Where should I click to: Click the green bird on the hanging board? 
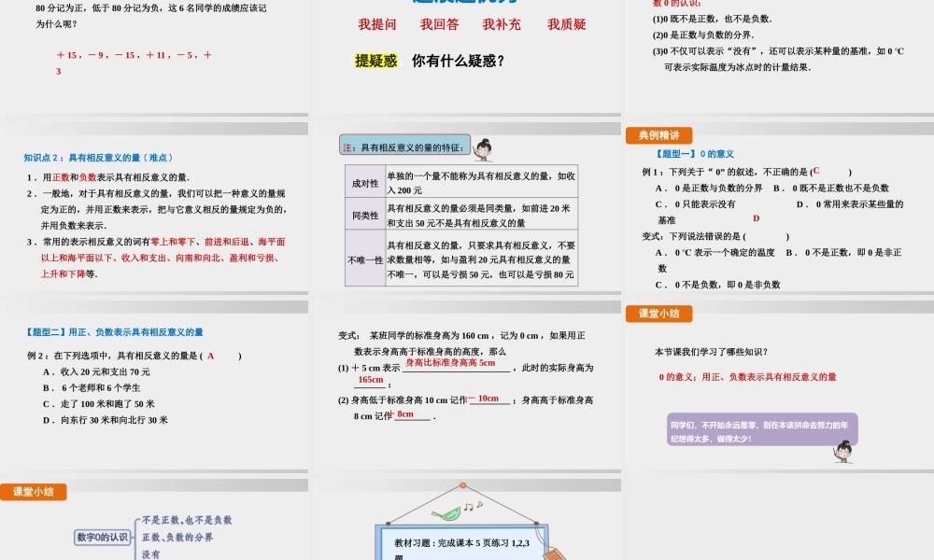click(x=446, y=513)
